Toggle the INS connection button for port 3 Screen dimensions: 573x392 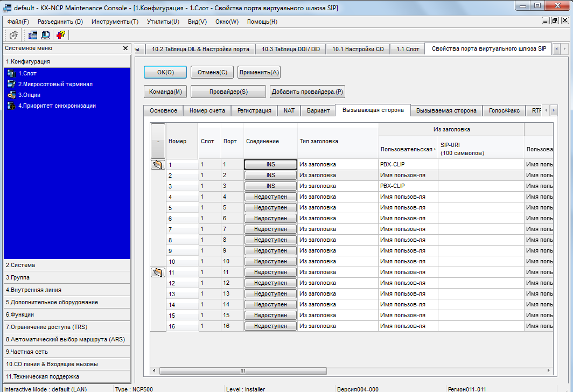pyautogui.click(x=270, y=186)
